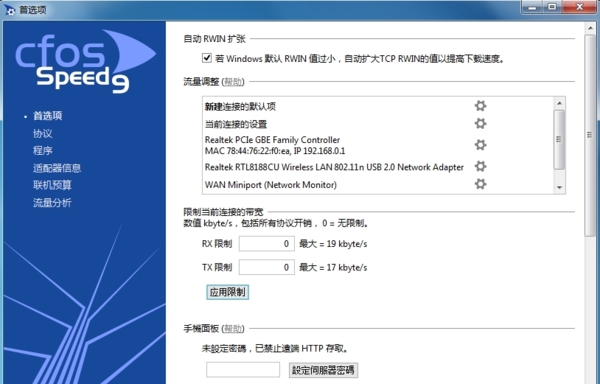The width and height of the screenshot is (600, 384).
Task: Open gear for Realtek PCIe GBE Family Controller
Action: 480,145
